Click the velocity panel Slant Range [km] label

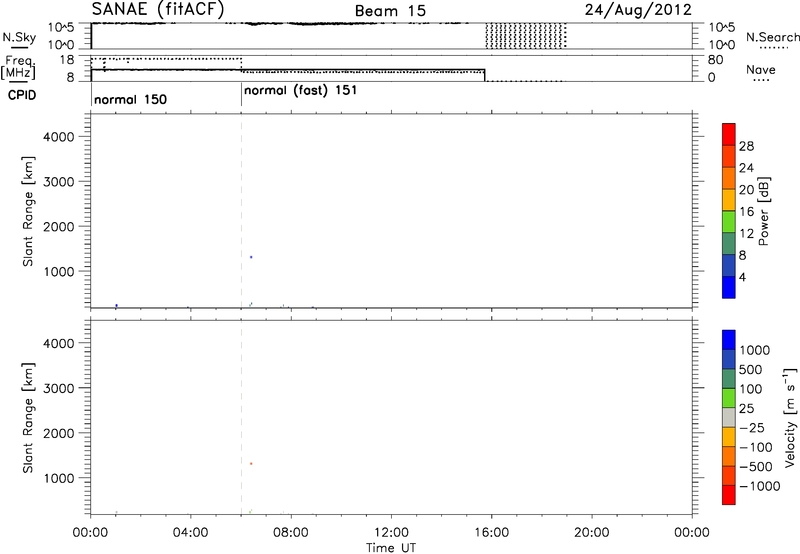point(28,418)
